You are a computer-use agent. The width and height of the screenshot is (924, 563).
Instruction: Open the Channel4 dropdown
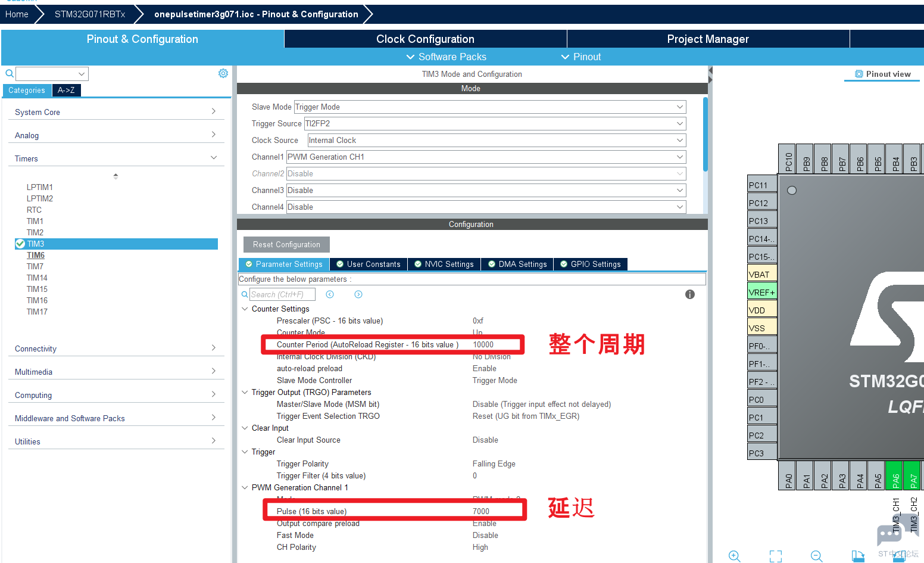click(x=486, y=207)
